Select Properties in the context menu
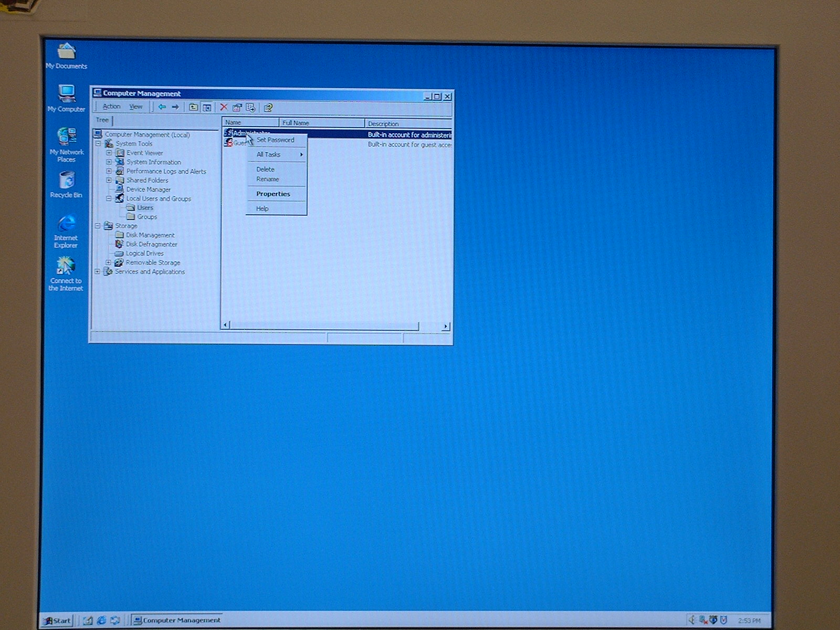 click(273, 194)
